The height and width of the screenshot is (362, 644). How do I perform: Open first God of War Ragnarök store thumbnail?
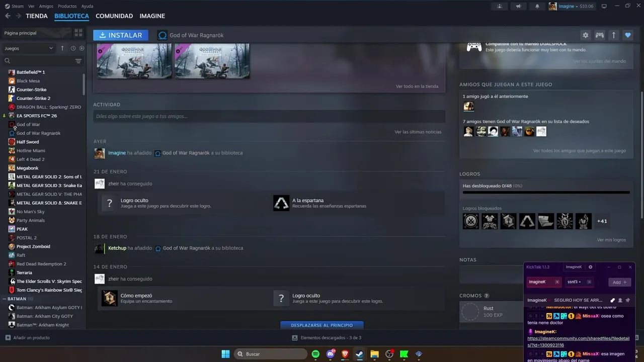tap(134, 60)
